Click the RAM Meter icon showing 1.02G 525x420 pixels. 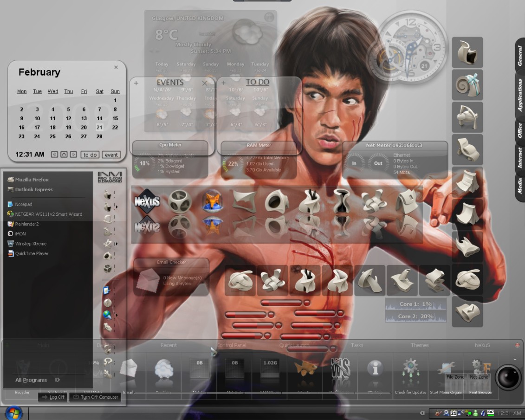pos(270,368)
